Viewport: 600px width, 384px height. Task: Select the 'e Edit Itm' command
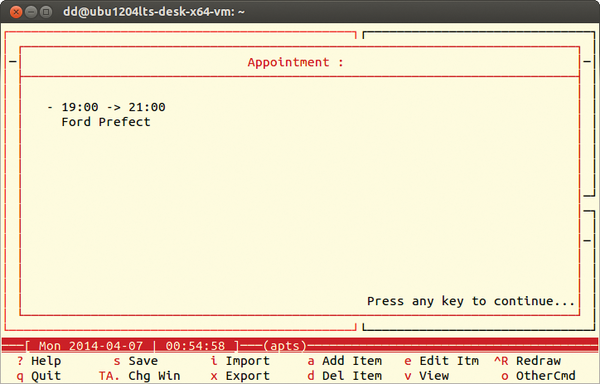coord(442,361)
